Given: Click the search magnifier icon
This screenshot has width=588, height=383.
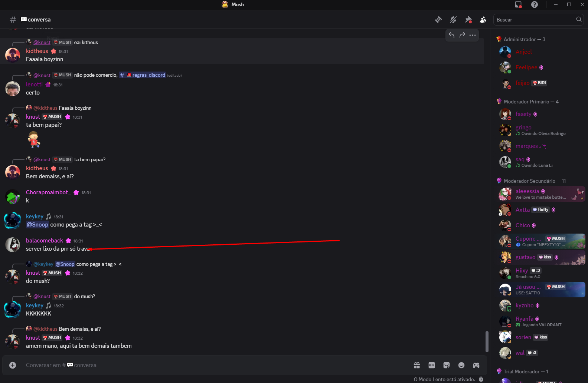Looking at the screenshot, I should click(x=579, y=19).
